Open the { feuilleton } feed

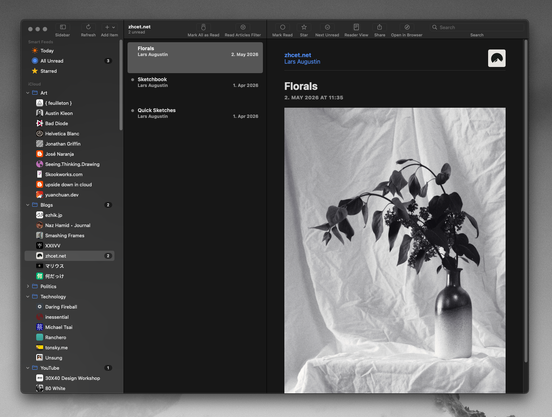tap(70, 103)
